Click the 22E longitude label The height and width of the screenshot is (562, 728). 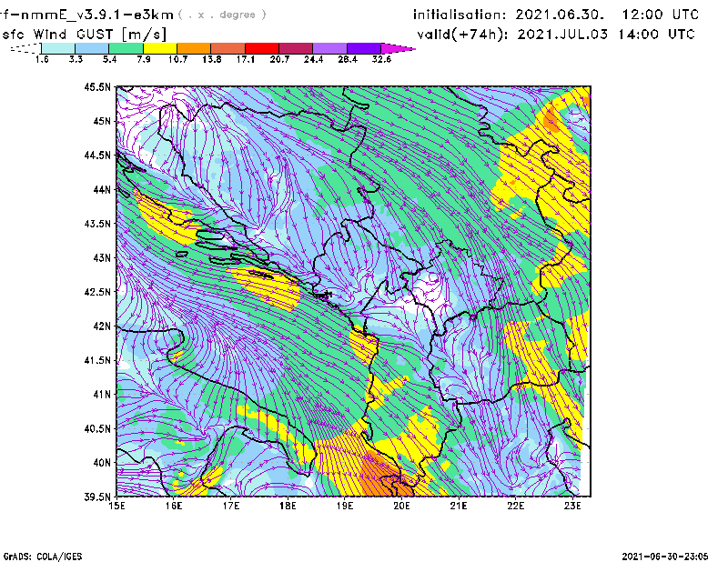(x=515, y=506)
